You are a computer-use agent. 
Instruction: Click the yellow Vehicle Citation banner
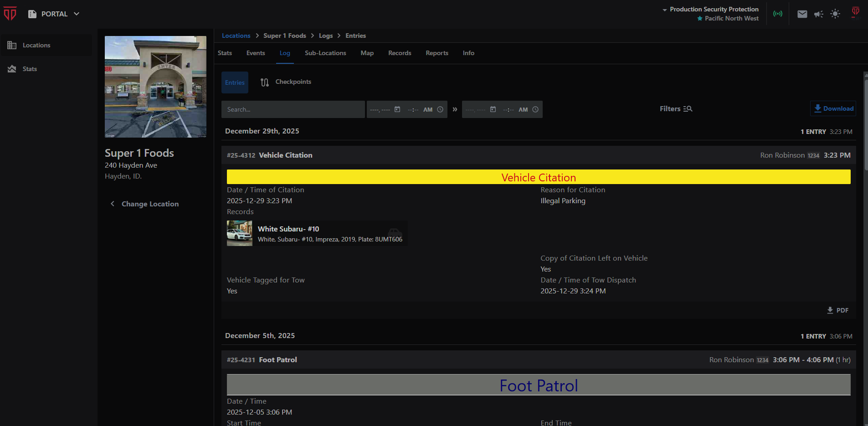539,177
